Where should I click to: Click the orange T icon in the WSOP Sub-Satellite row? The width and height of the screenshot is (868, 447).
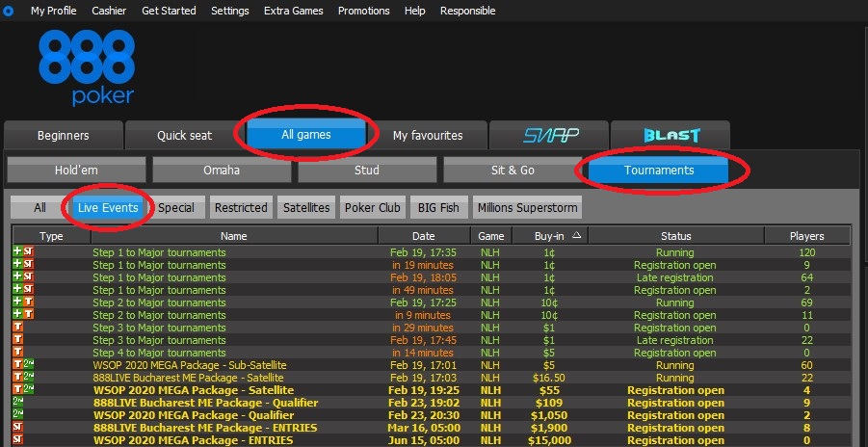click(17, 365)
